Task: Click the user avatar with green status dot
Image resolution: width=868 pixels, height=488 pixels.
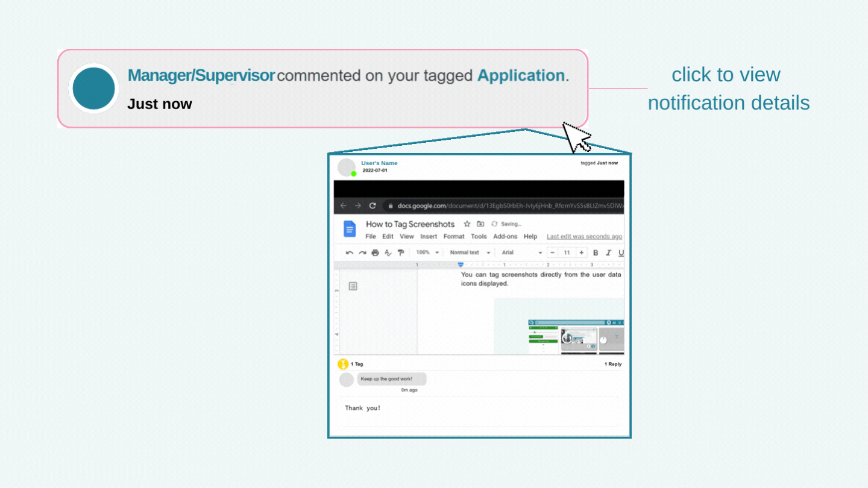Action: click(x=347, y=167)
